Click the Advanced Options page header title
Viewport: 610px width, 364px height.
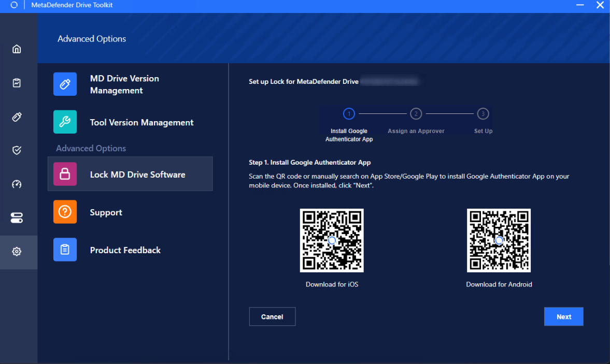pyautogui.click(x=92, y=39)
